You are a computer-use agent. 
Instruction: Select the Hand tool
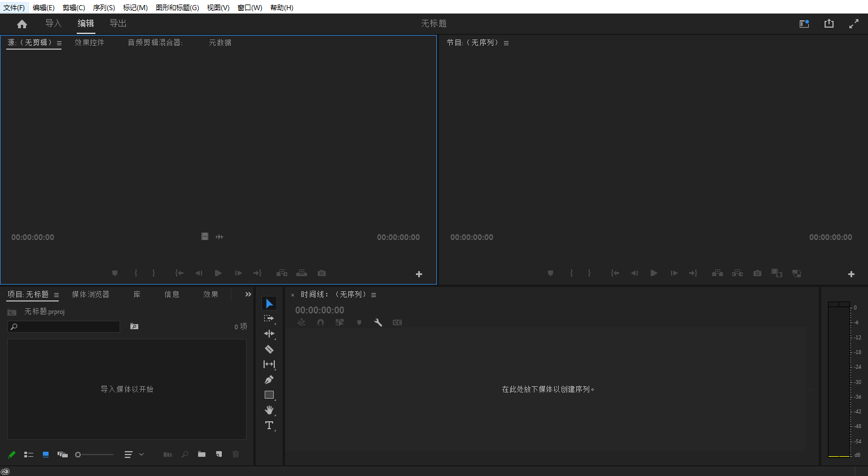269,410
